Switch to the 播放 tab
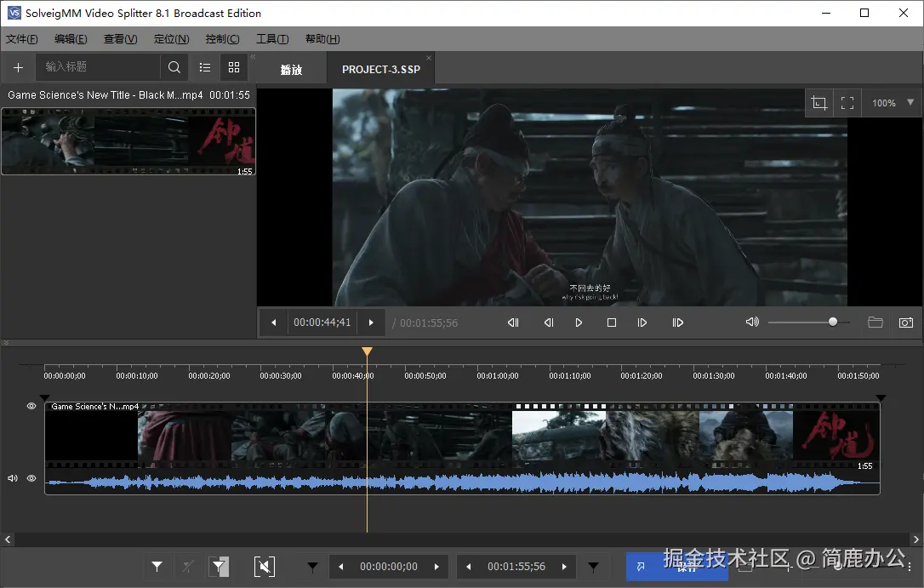The height and width of the screenshot is (588, 924). tap(291, 70)
